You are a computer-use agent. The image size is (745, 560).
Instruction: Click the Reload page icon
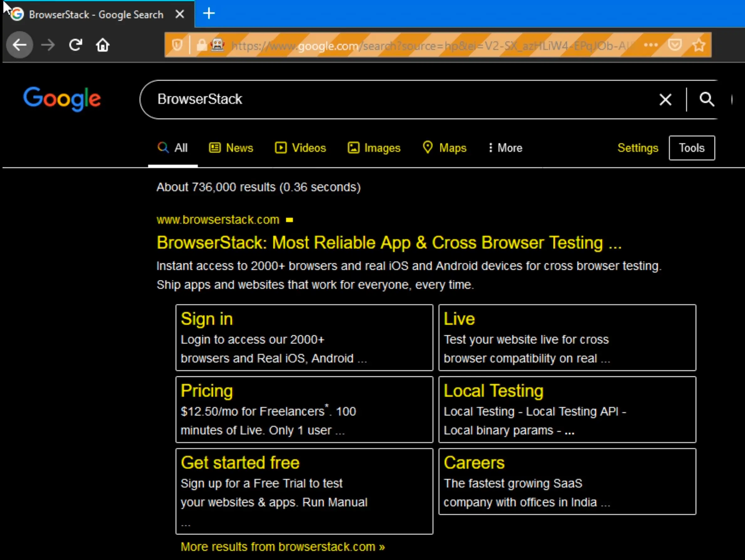pyautogui.click(x=76, y=45)
